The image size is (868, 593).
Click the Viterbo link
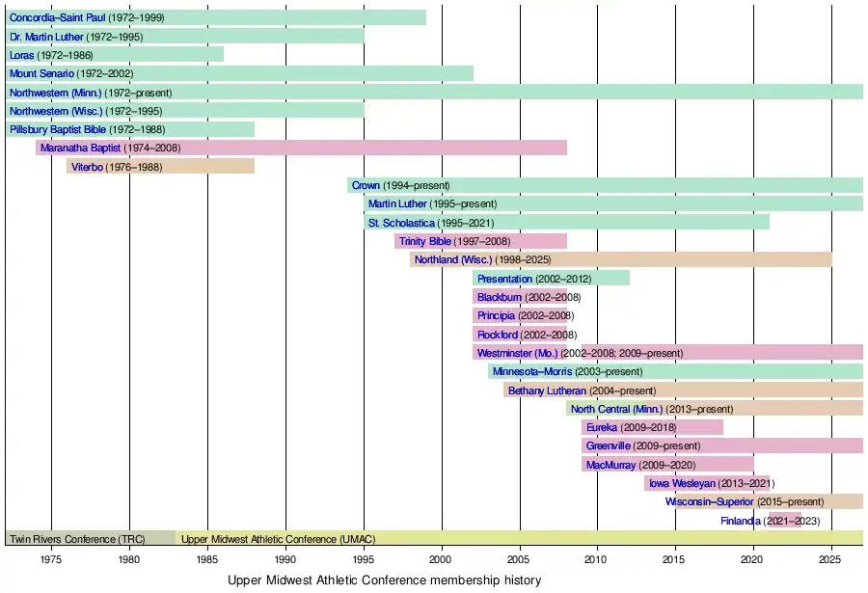[x=86, y=167]
